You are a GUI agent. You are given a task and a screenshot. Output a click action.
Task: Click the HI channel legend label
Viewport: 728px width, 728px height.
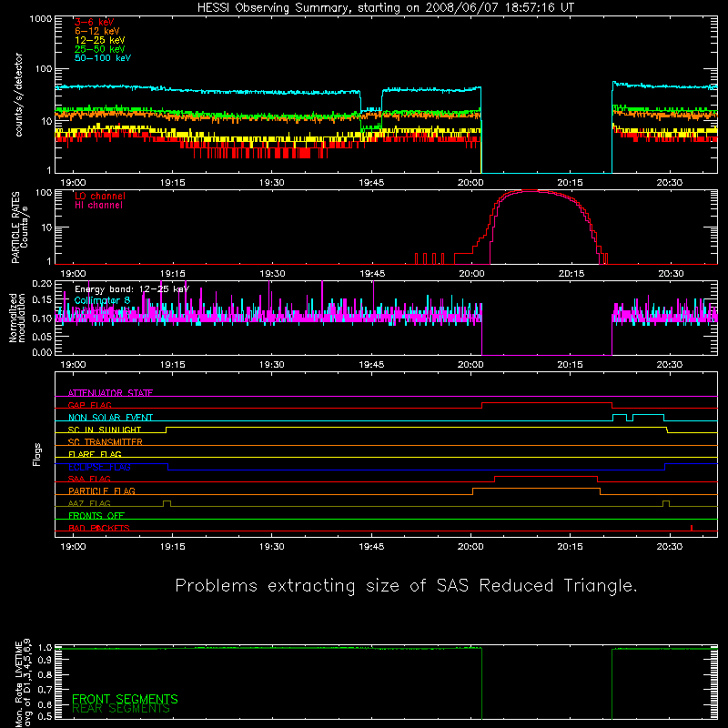[98, 206]
